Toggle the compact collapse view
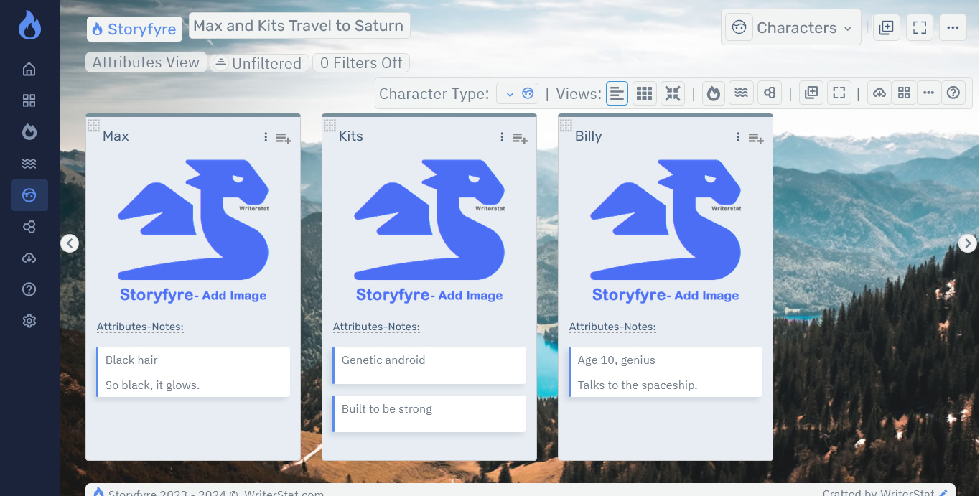980x496 pixels. coord(673,93)
